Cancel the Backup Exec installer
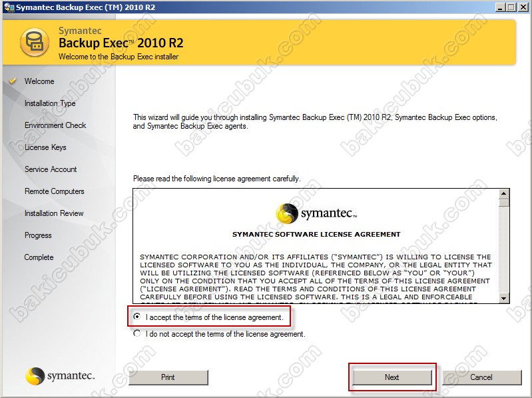 (x=481, y=377)
